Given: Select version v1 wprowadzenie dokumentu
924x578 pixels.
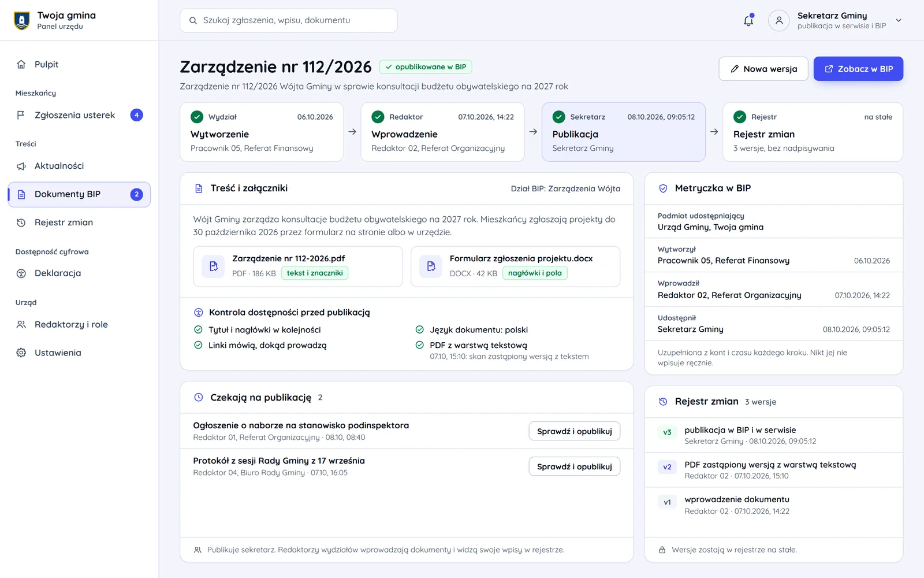Looking at the screenshot, I should (774, 505).
